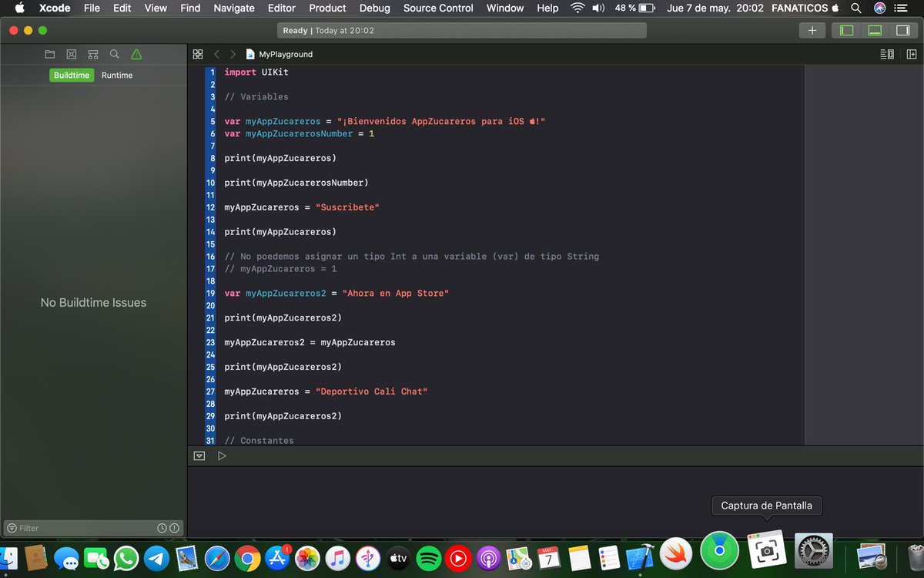
Task: Launch Google Chrome from the Dock
Action: (247, 558)
